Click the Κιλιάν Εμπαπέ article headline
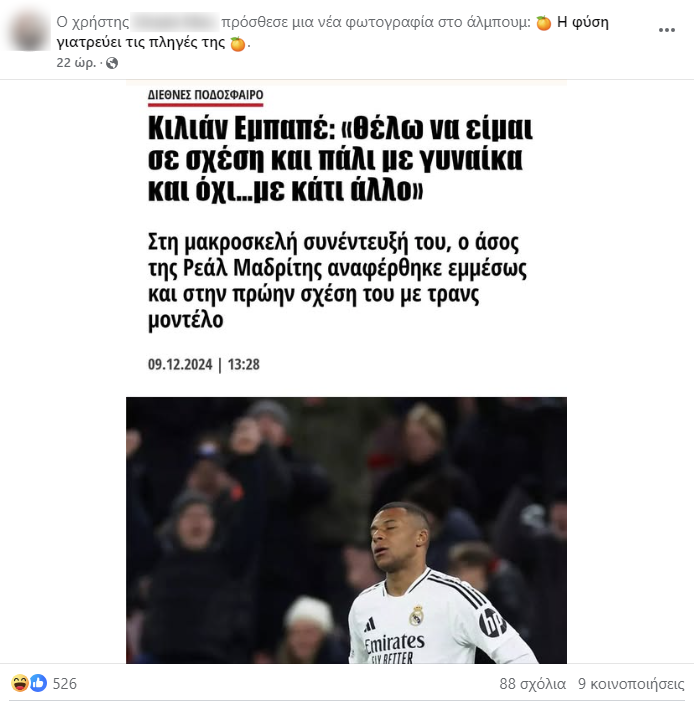Image resolution: width=694 pixels, height=701 pixels. coord(340,159)
